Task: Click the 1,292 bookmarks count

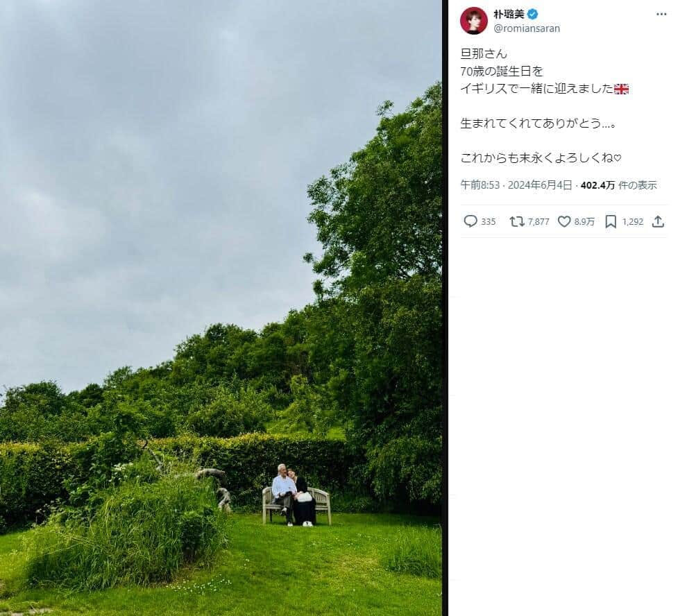Action: click(633, 222)
